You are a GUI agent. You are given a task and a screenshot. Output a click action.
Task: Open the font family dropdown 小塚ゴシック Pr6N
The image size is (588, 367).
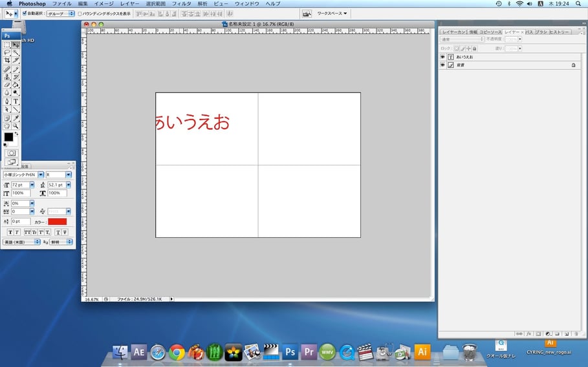click(41, 174)
